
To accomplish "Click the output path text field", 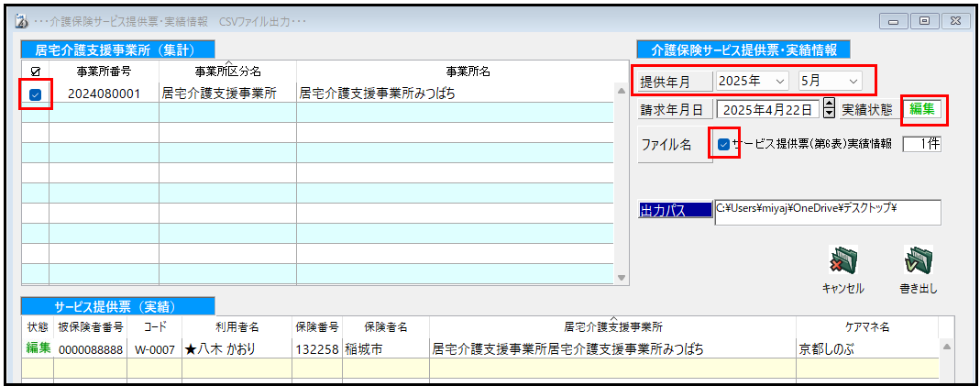I will [x=827, y=212].
